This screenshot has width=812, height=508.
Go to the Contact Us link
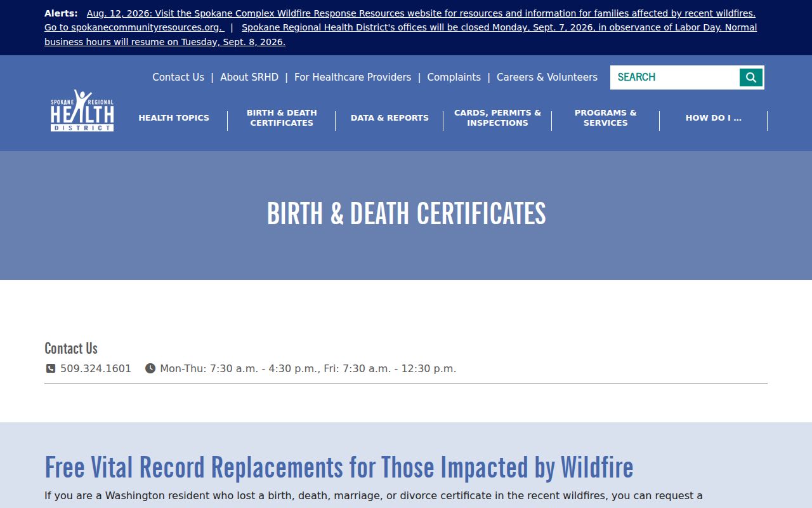178,77
